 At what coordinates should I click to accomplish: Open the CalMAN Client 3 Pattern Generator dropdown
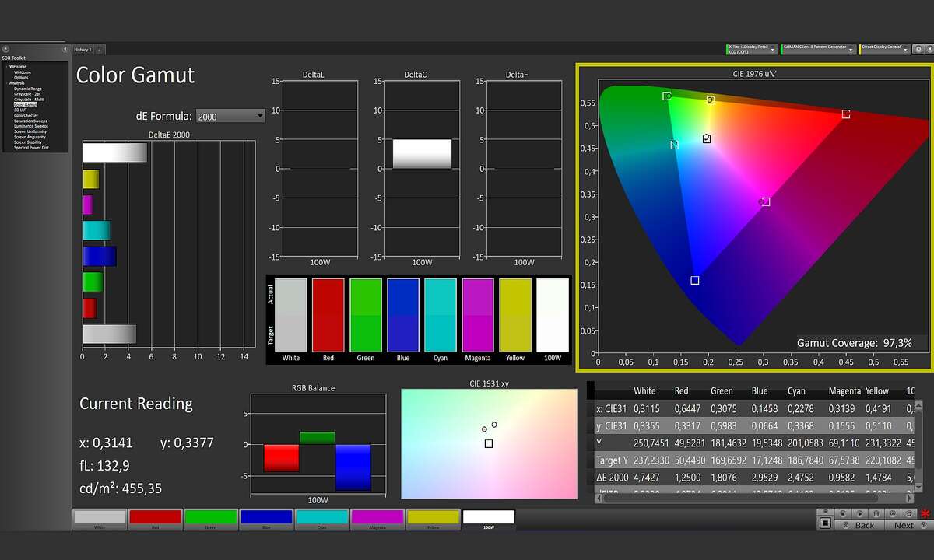[x=819, y=49]
